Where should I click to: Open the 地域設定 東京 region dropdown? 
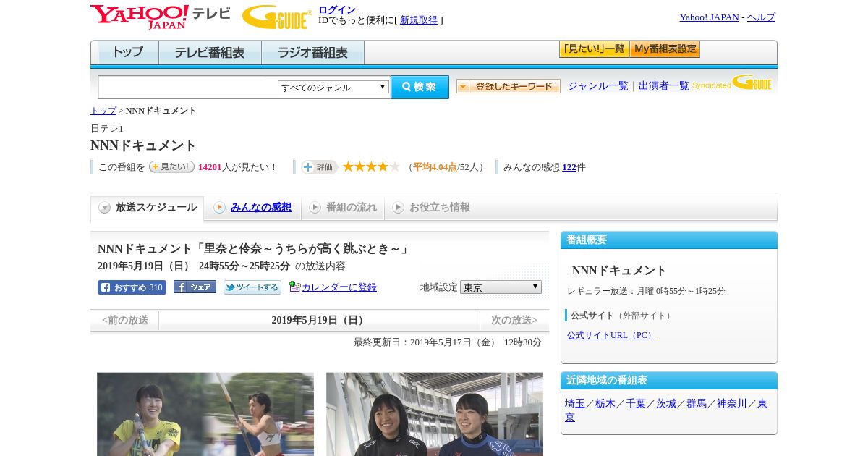click(501, 287)
